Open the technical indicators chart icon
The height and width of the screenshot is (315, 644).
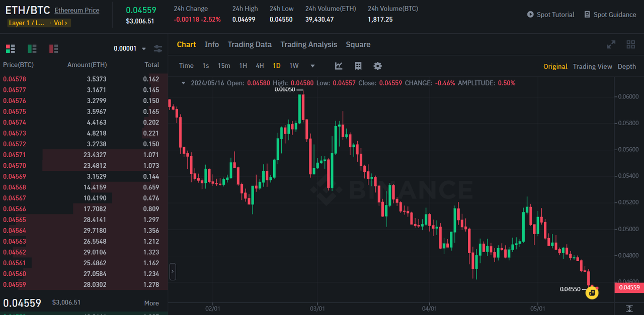(339, 66)
